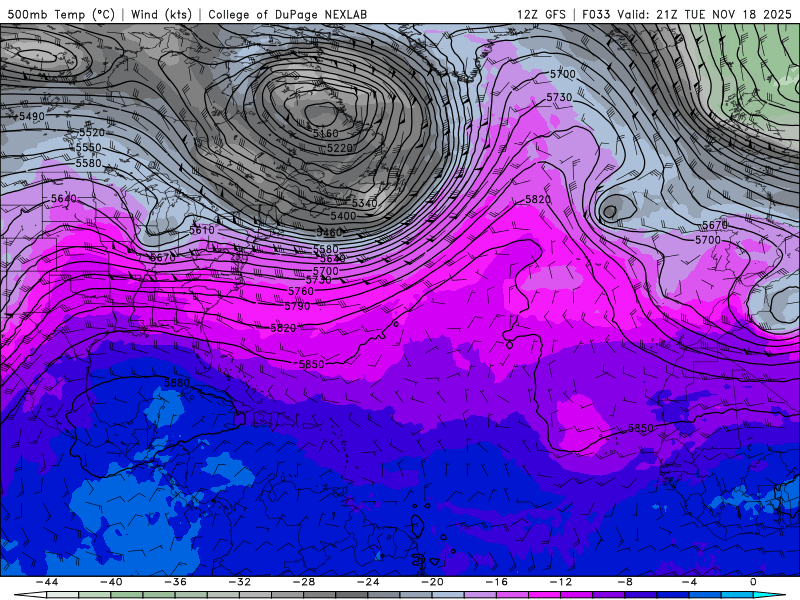Click the -28 colorbar tick label

click(304, 582)
